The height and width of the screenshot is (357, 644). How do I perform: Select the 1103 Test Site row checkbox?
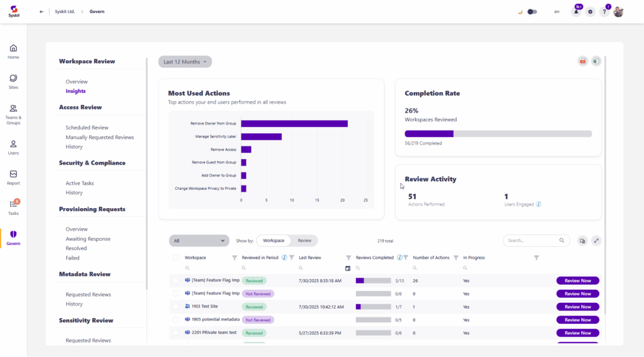176,307
